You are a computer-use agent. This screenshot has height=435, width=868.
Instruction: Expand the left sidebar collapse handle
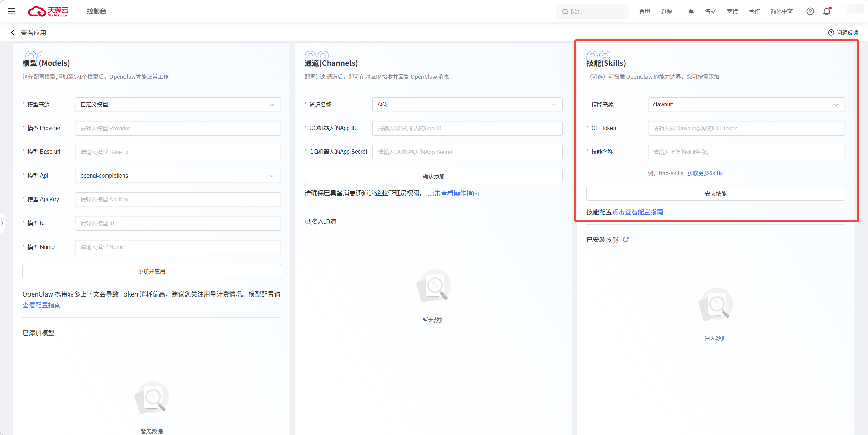(x=2, y=223)
